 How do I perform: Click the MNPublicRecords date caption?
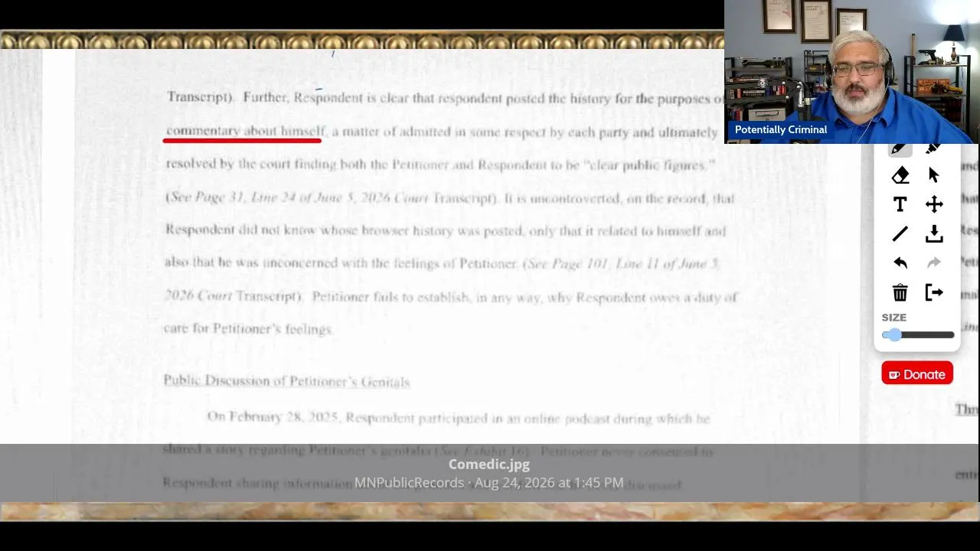[x=488, y=483]
